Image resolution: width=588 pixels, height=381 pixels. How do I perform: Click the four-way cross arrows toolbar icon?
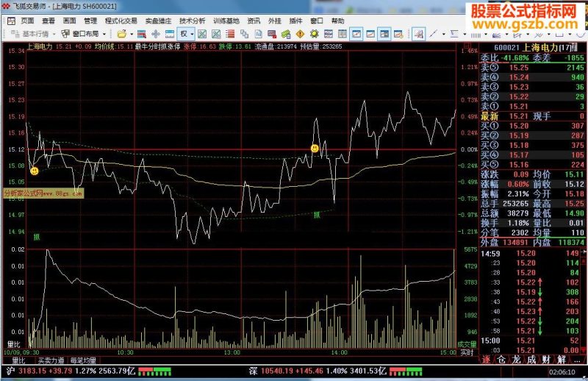pos(156,34)
